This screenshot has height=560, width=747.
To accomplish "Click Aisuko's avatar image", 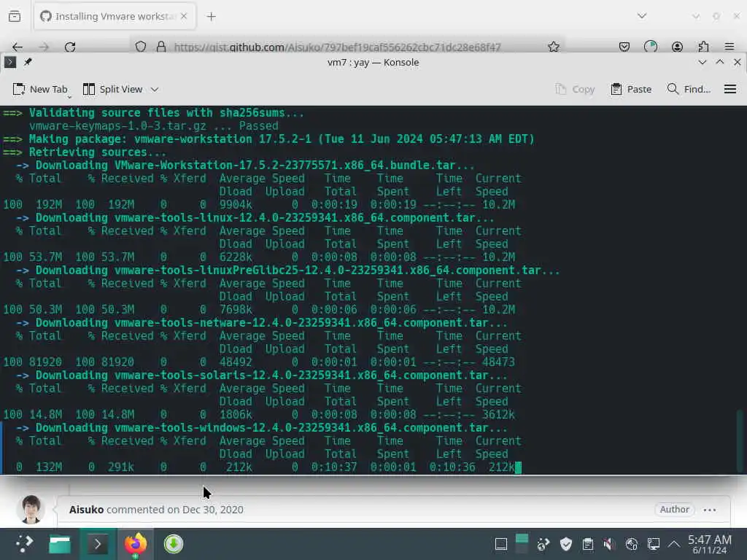I will 31,510.
